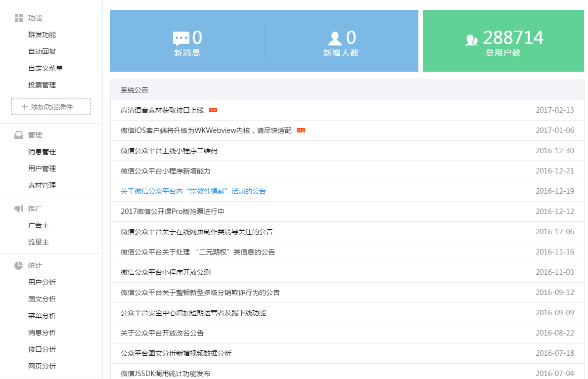Open 用户管理 under 管理 section
The height and width of the screenshot is (379, 588).
point(42,168)
